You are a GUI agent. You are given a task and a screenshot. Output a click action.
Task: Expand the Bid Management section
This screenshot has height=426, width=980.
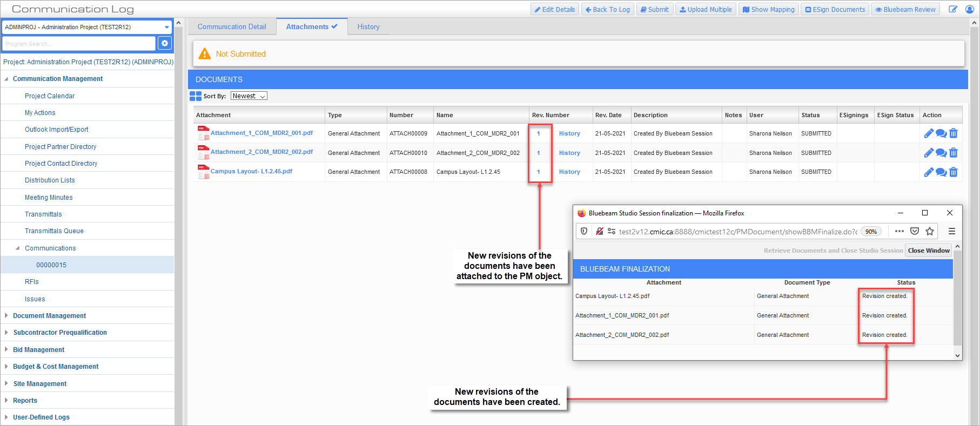pos(6,350)
